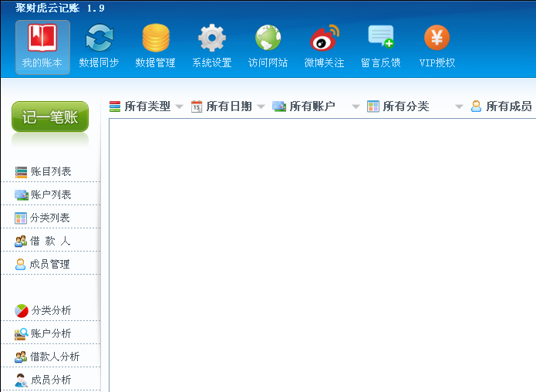This screenshot has height=392, width=536.
Task: Go to 分类列表 in the sidebar
Action: coord(49,218)
